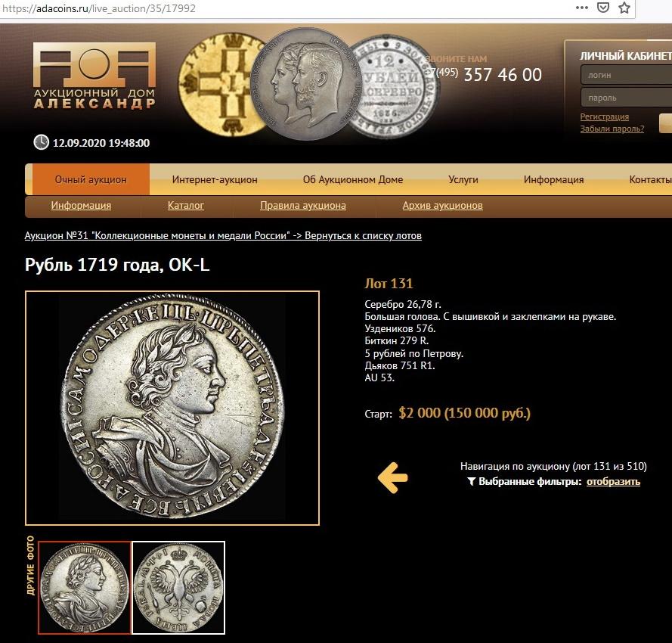Show selected filters via отобразить link
This screenshot has width=672, height=643.
pyautogui.click(x=613, y=482)
